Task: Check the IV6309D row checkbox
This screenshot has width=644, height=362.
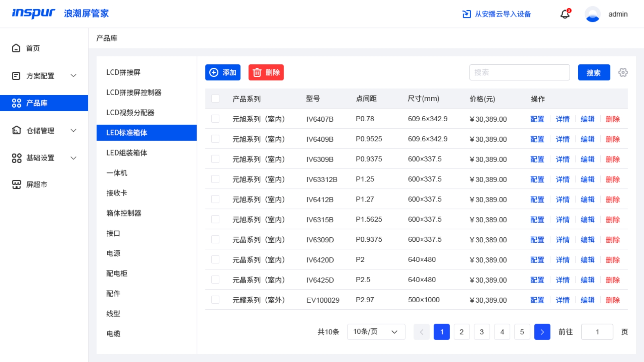Action: click(x=215, y=239)
